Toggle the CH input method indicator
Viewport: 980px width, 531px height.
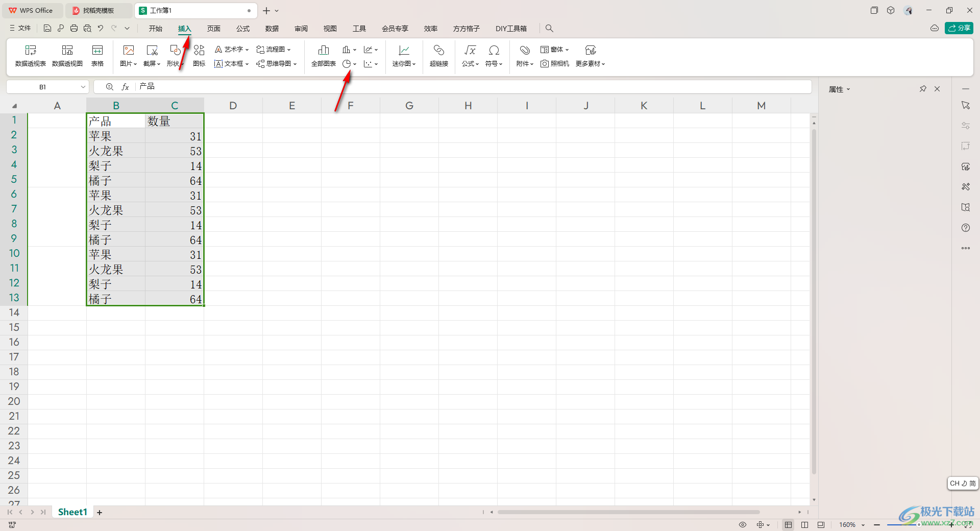pyautogui.click(x=963, y=483)
